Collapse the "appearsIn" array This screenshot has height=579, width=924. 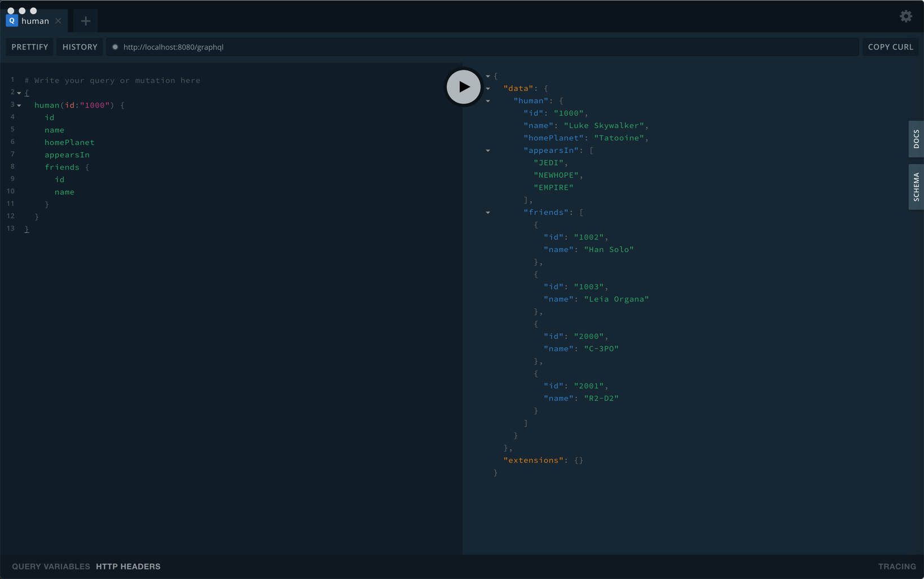click(488, 151)
